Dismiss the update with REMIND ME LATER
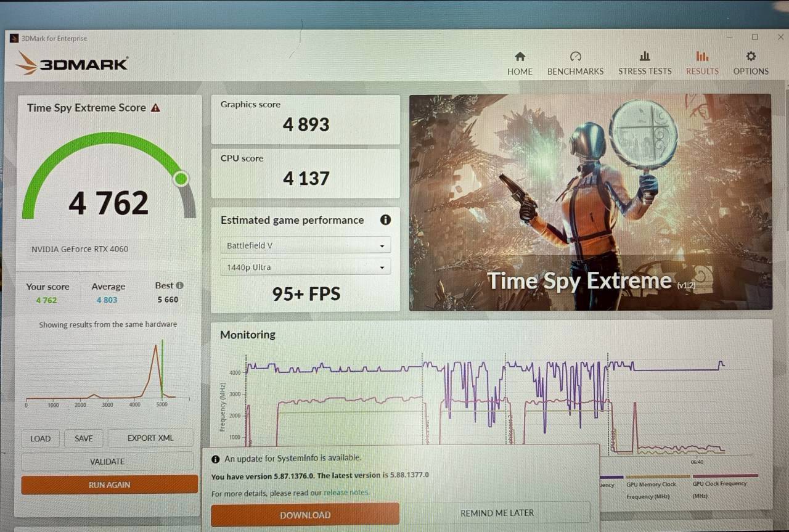The image size is (789, 532). [497, 512]
